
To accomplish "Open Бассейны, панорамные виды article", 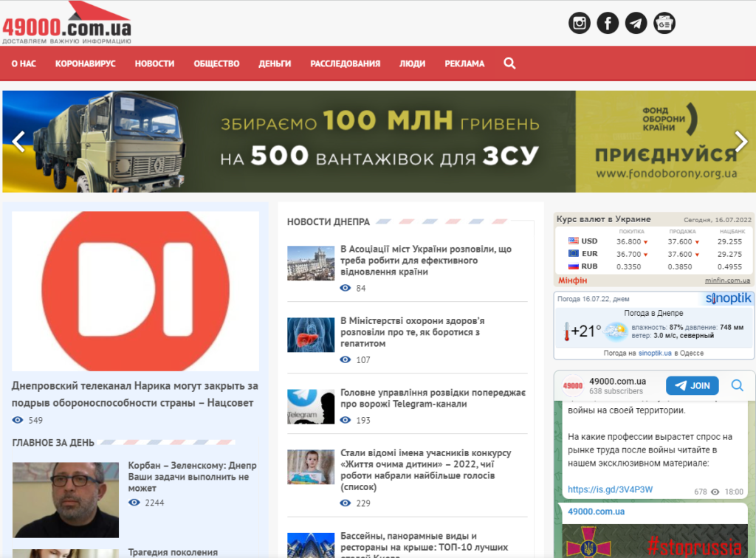I will (x=425, y=545).
